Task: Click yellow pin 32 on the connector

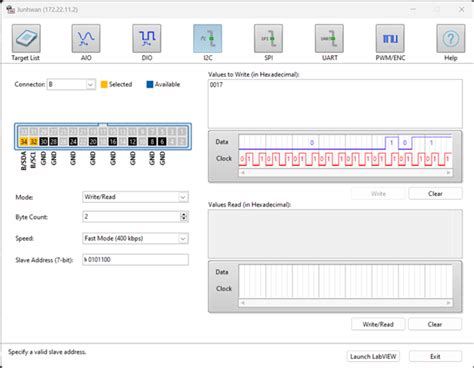Action: point(34,142)
